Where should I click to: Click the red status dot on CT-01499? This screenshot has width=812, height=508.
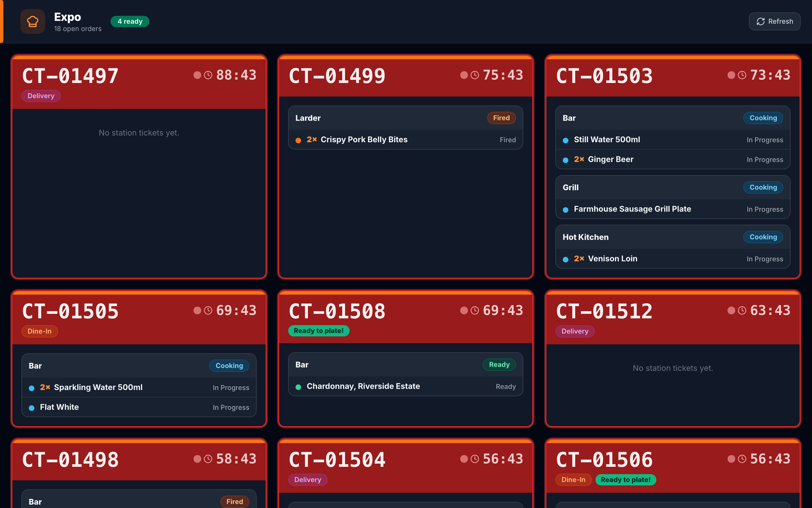pos(464,75)
